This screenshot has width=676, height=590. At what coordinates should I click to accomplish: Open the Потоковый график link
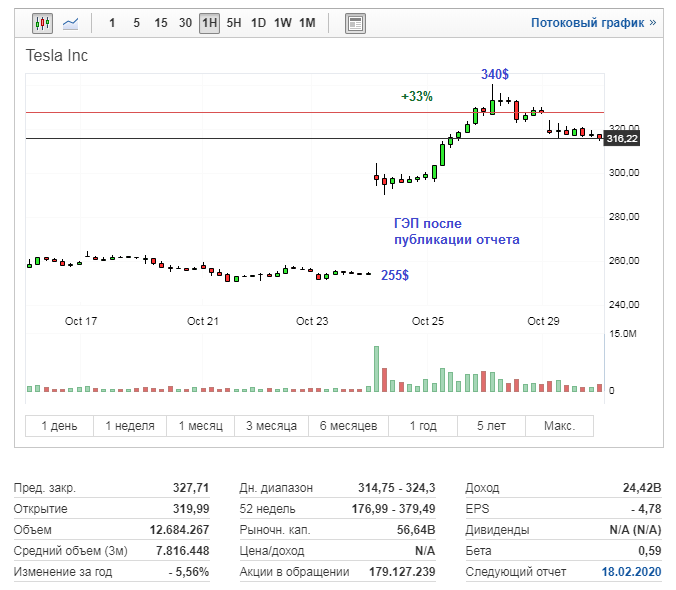594,23
